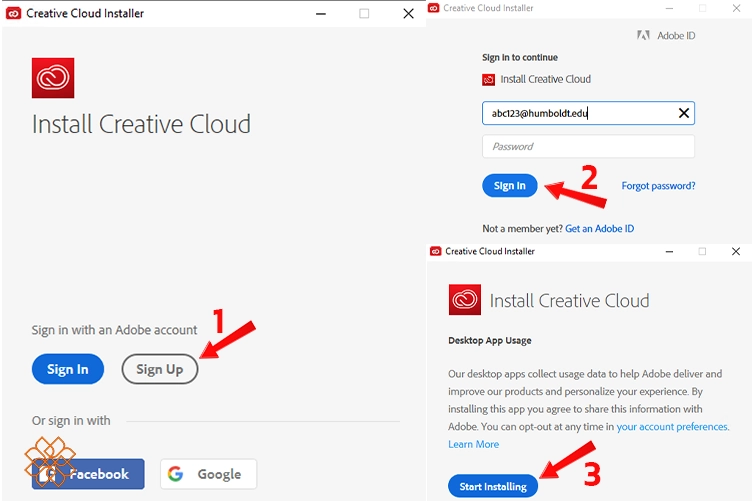Click the email field containing abc123@humboldt.edu

[588, 113]
